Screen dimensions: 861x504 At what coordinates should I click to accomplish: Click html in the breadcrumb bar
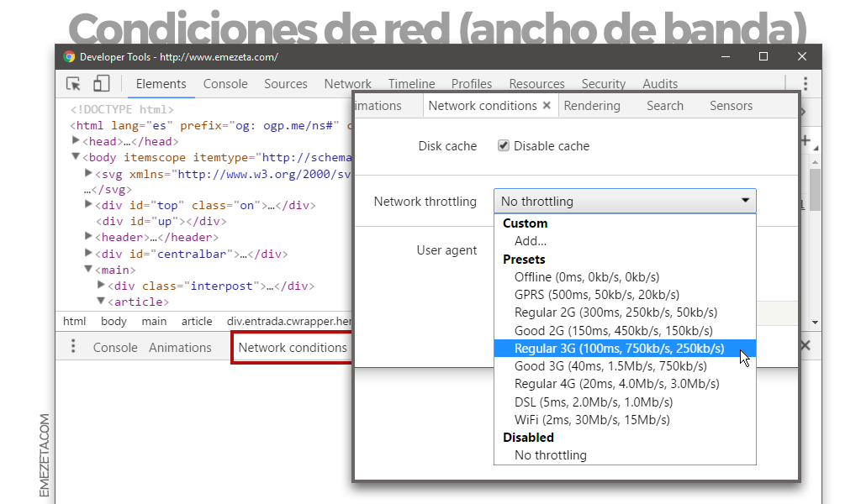tap(74, 322)
